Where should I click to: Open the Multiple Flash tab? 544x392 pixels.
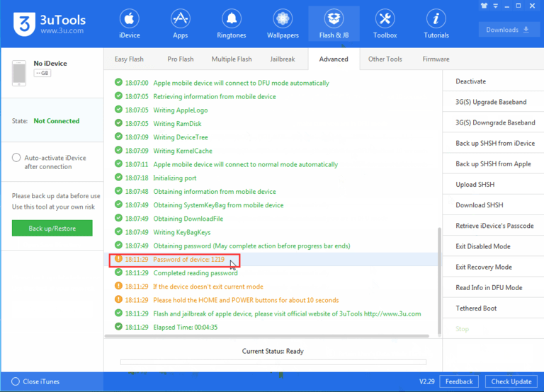232,59
